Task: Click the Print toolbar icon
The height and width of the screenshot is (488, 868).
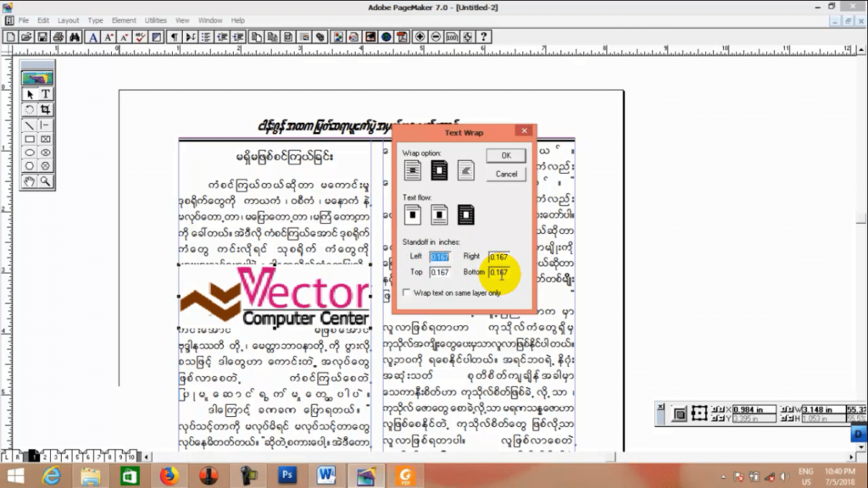Action: 58,37
